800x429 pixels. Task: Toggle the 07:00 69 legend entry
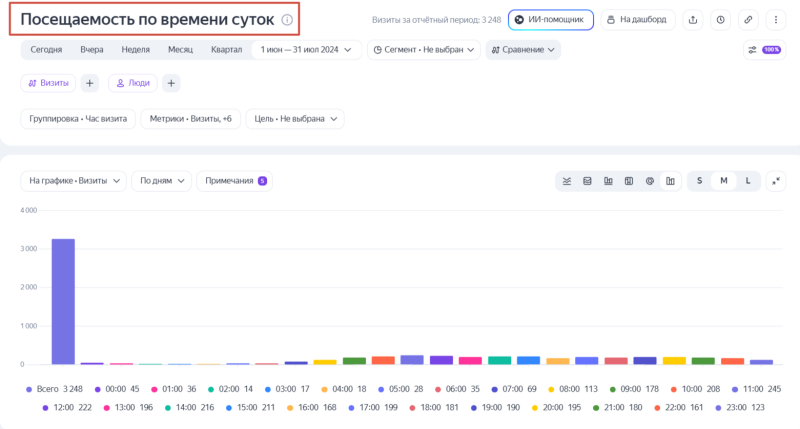[514, 389]
